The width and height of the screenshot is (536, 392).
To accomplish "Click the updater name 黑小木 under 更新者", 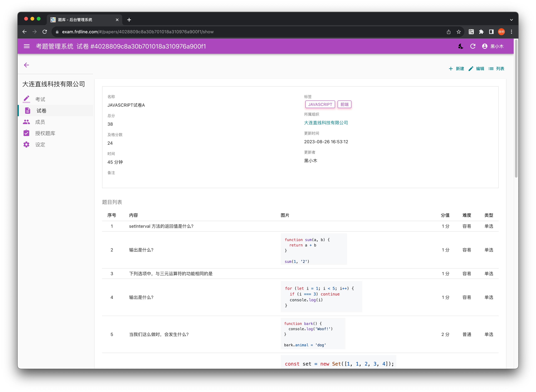I will (x=310, y=161).
